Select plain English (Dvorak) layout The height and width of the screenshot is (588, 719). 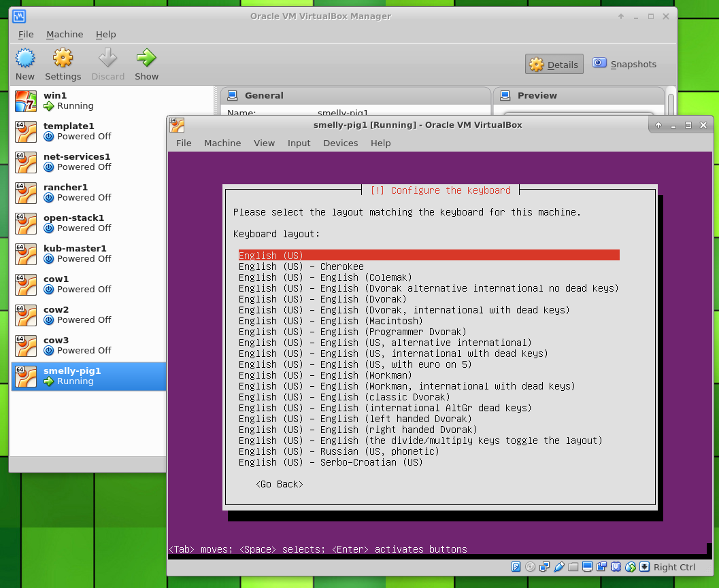coord(322,299)
